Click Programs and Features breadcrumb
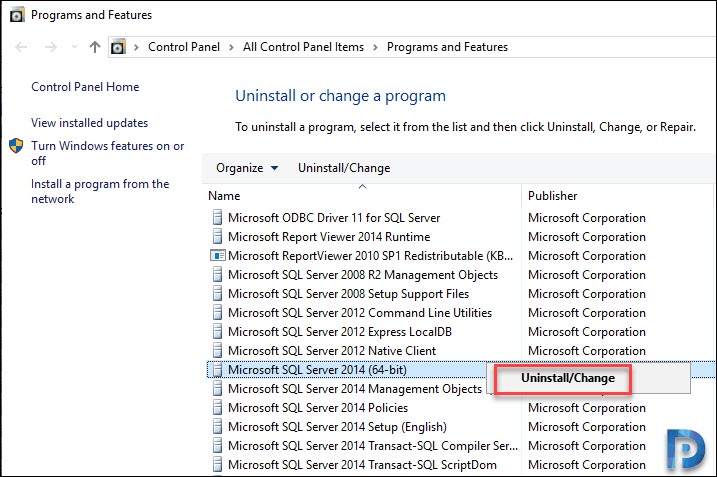The image size is (717, 477). 447,47
